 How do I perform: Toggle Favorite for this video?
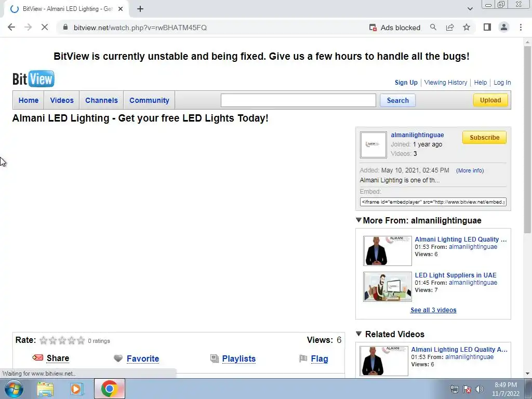pyautogui.click(x=142, y=358)
